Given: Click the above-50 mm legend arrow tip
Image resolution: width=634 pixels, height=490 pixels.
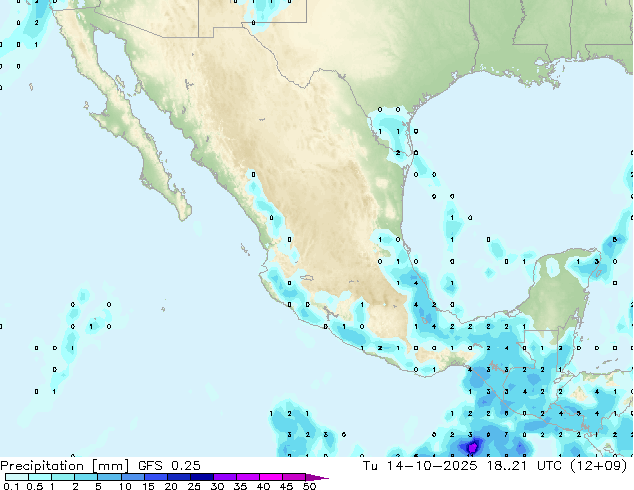Looking at the screenshot, I should [317, 477].
